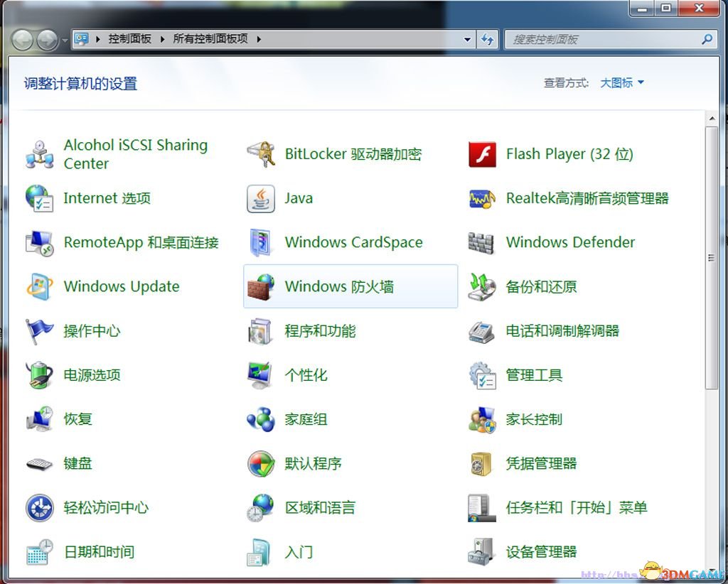
Task: Open the 大图标 view mode dropdown
Action: click(621, 83)
